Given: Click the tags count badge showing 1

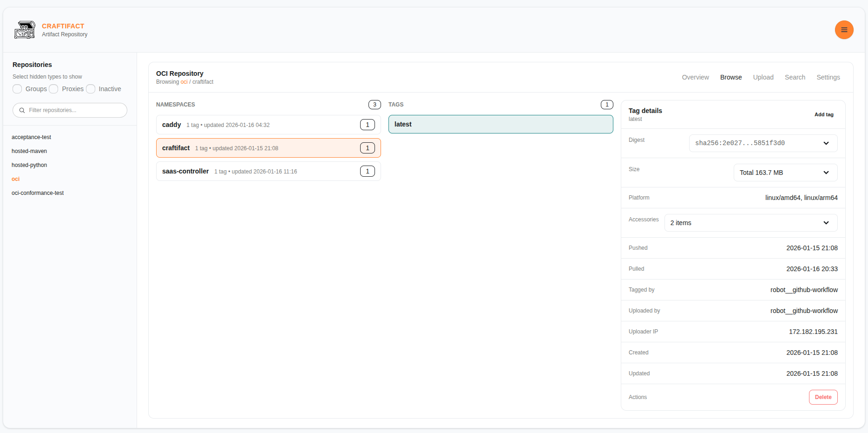Looking at the screenshot, I should point(607,105).
